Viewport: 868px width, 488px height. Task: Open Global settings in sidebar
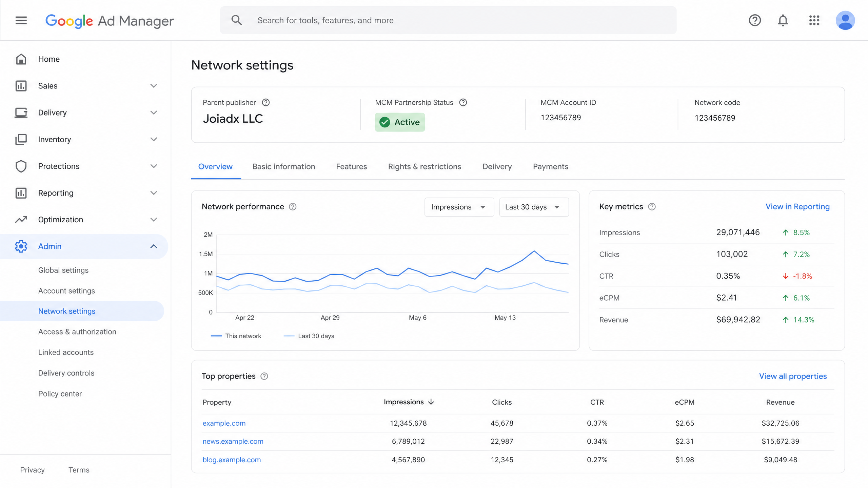pyautogui.click(x=63, y=270)
